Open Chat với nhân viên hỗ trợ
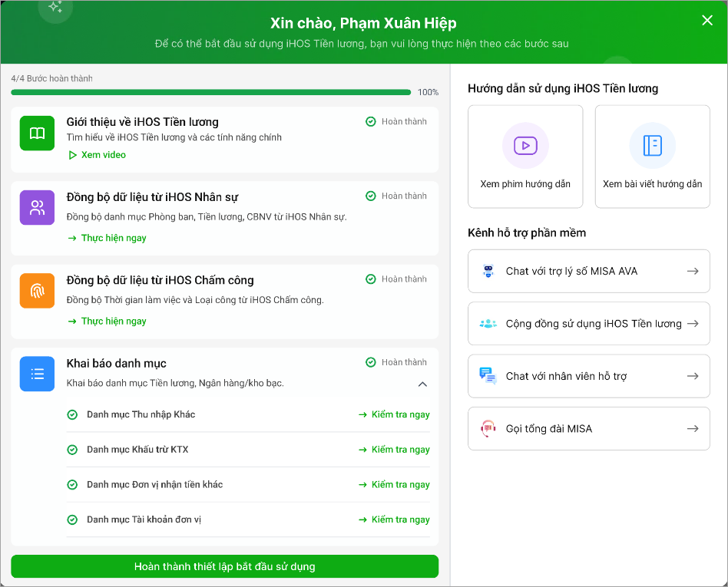 pos(589,376)
